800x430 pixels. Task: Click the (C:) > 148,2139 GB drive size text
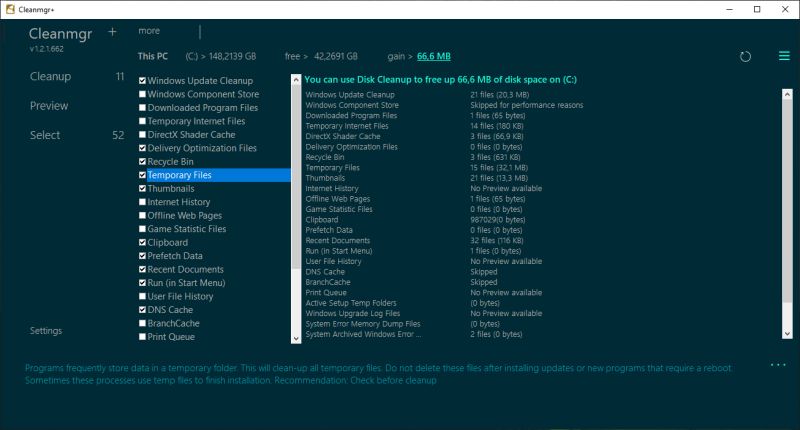point(220,56)
